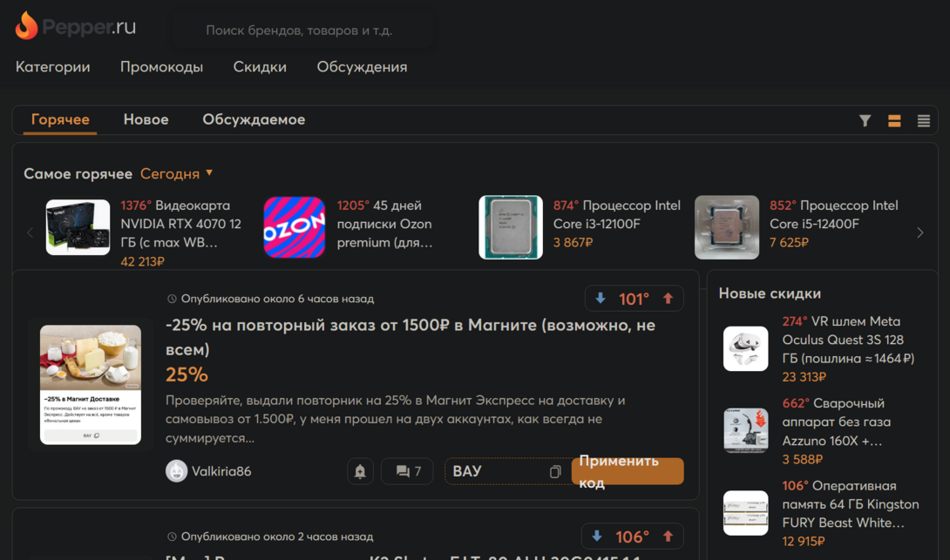Click the 23 313₽ price text
Image resolution: width=950 pixels, height=560 pixels.
click(x=804, y=377)
